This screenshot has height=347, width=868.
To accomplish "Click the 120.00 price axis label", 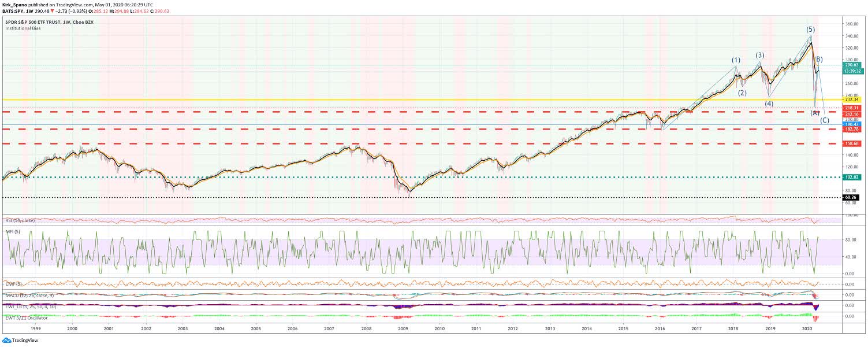I will (852, 167).
